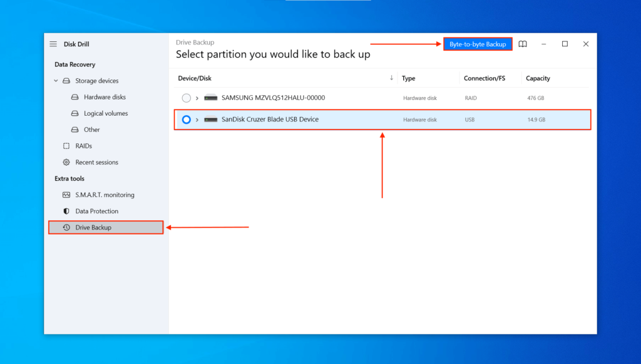This screenshot has height=364, width=641.
Task: Select the SanDisk Cruzer Blade radio button
Action: pyautogui.click(x=186, y=119)
